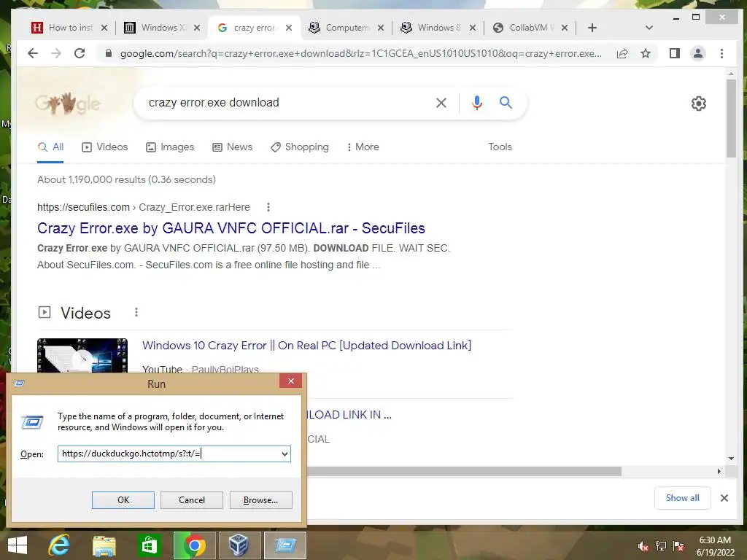Open Windows Start button
The image size is (747, 560).
[18, 545]
